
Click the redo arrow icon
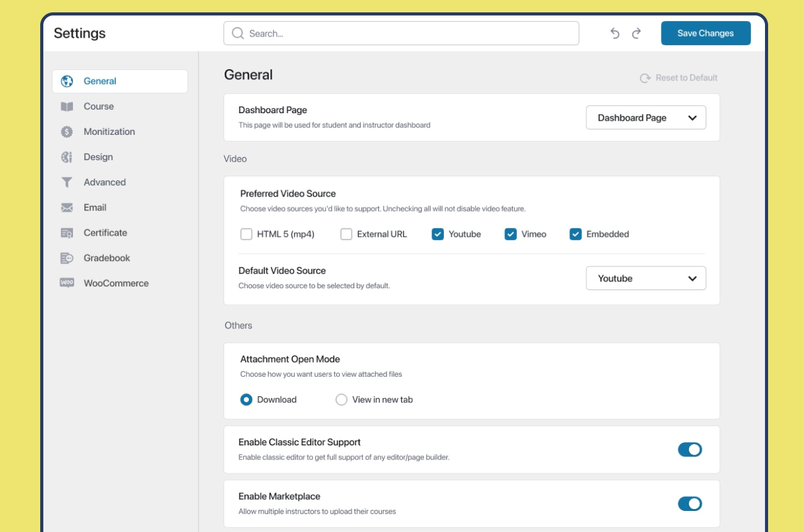point(636,33)
